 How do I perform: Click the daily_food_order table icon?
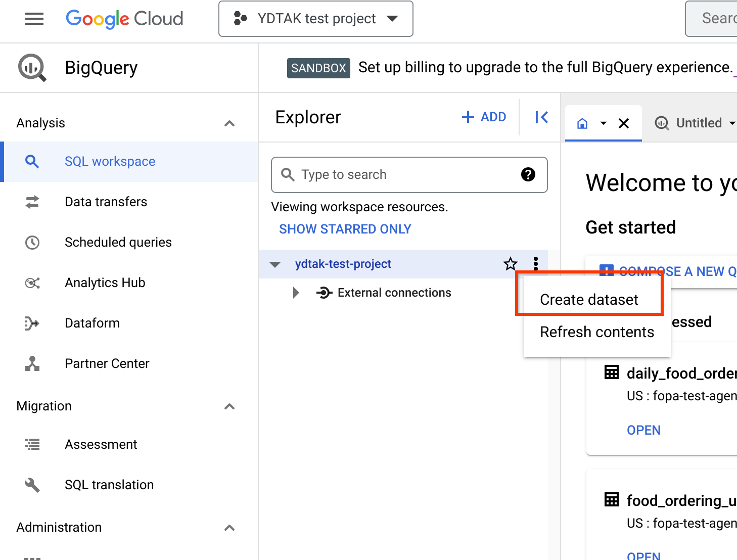pyautogui.click(x=612, y=372)
